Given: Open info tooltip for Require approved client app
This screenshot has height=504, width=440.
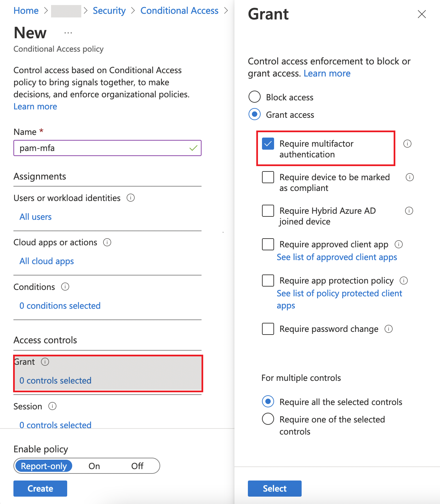Looking at the screenshot, I should click(x=399, y=245).
